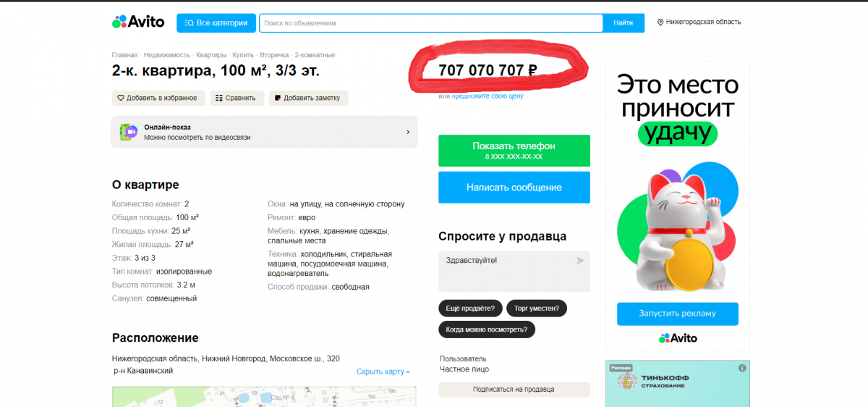This screenshot has height=407, width=868.
Task: Open the 'Онлайн-показ' video viewing banner
Action: tap(264, 132)
